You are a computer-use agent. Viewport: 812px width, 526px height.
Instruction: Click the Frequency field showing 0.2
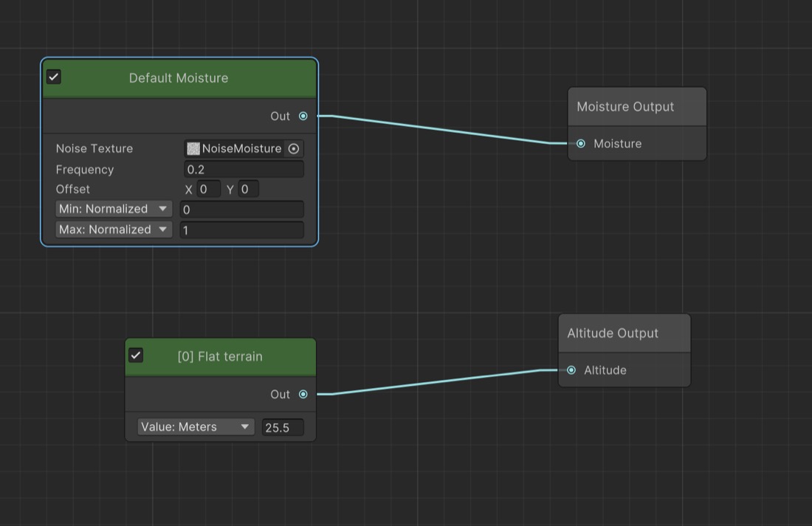244,169
